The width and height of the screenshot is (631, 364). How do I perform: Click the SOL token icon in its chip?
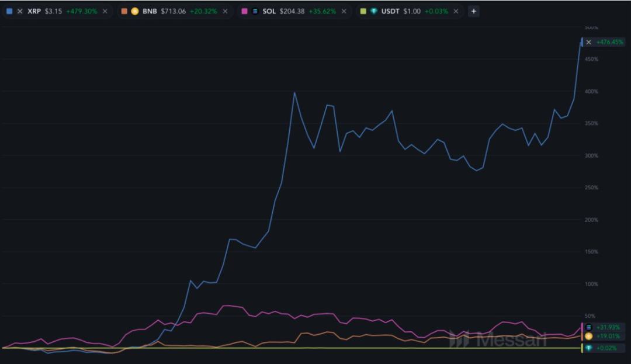point(255,11)
